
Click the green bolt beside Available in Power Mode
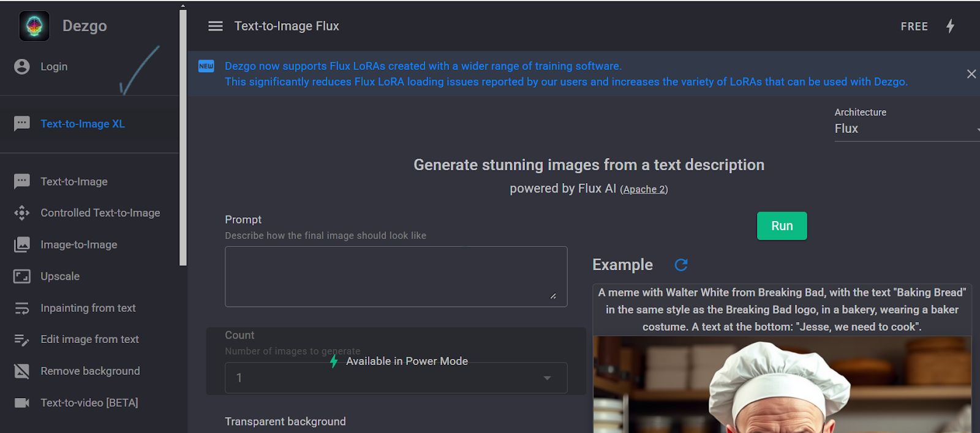pos(334,361)
